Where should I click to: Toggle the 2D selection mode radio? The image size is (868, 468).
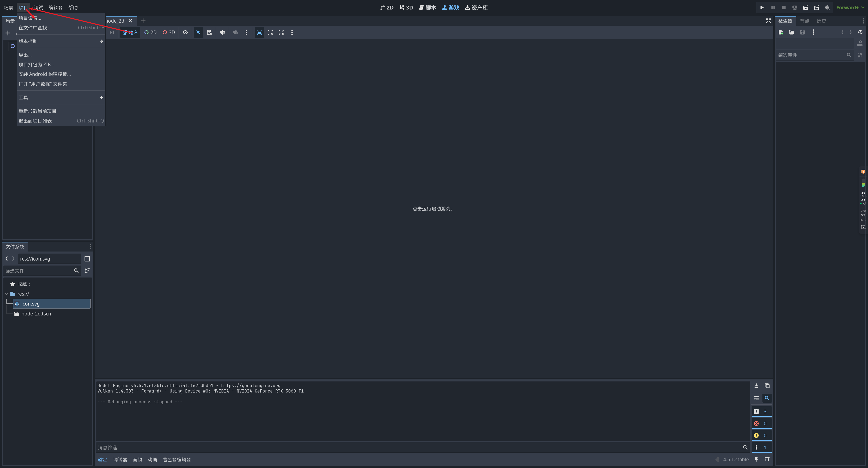pos(150,32)
